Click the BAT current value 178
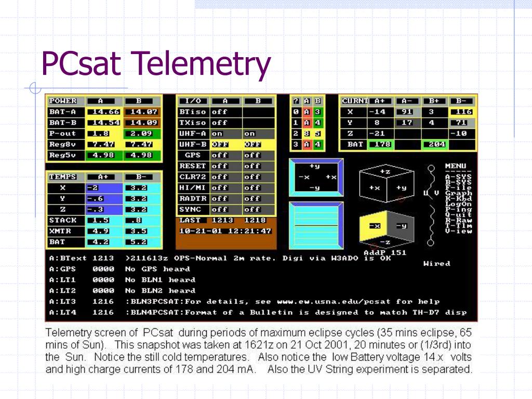 [383, 144]
